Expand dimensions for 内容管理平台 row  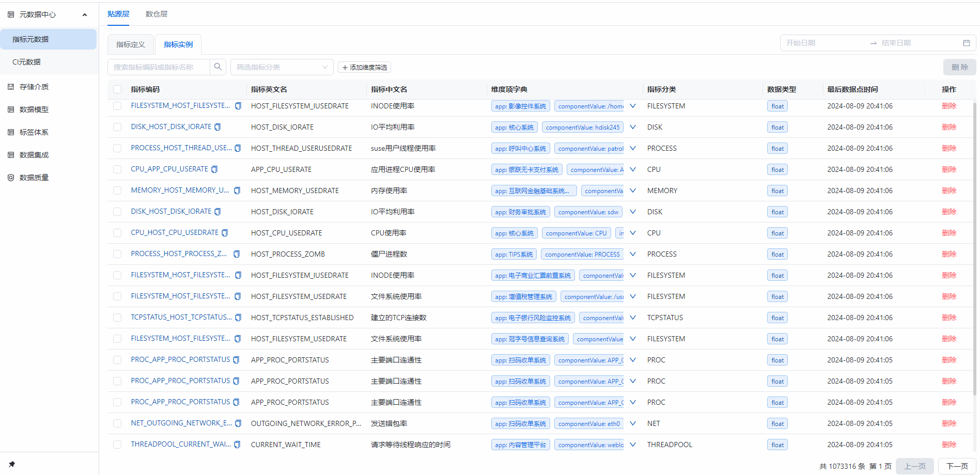tap(633, 445)
